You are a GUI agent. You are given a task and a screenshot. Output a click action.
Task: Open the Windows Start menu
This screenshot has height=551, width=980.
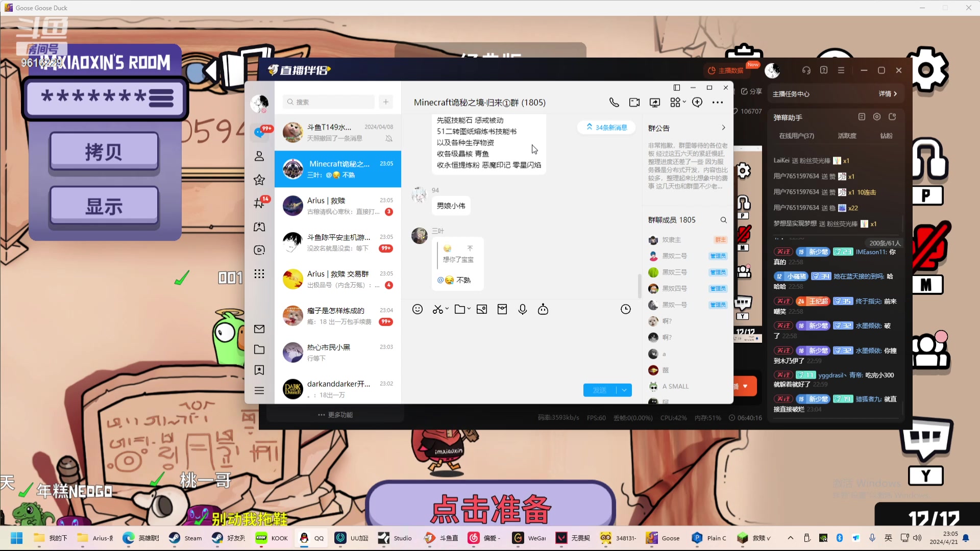16,538
